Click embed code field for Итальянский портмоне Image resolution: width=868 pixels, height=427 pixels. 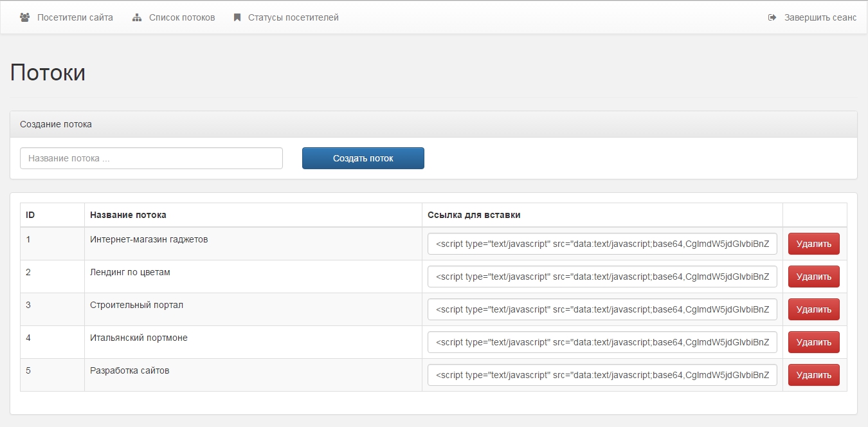(602, 342)
